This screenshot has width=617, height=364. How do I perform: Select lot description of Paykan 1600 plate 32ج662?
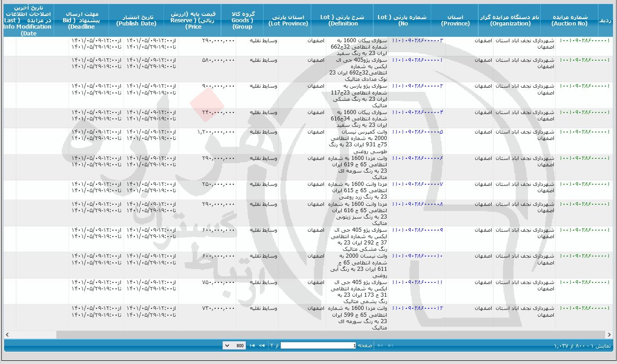(x=359, y=47)
